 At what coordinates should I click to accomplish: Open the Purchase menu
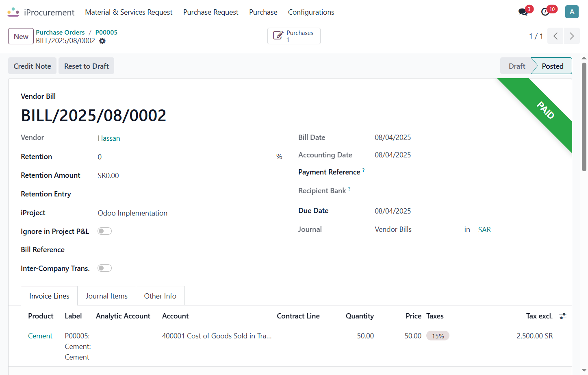point(263,12)
